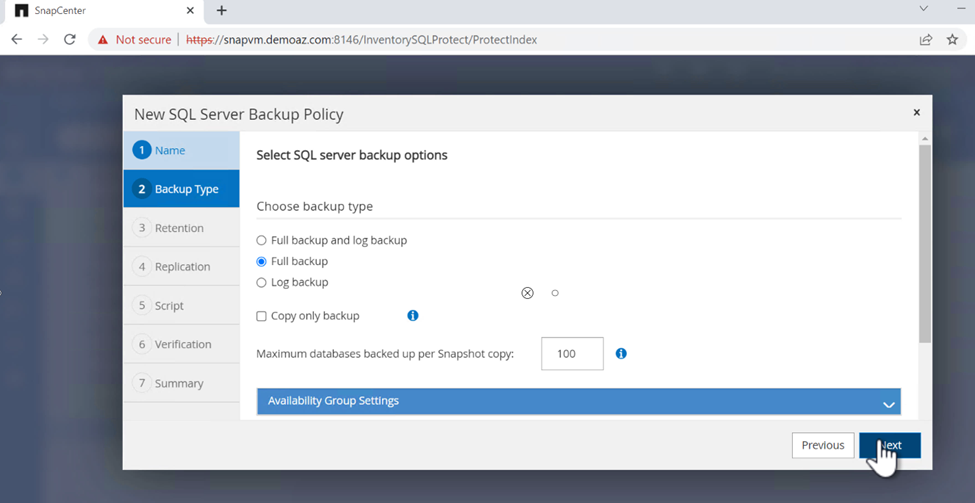The height and width of the screenshot is (503, 975).
Task: Click the share page icon in address bar
Action: tap(925, 39)
